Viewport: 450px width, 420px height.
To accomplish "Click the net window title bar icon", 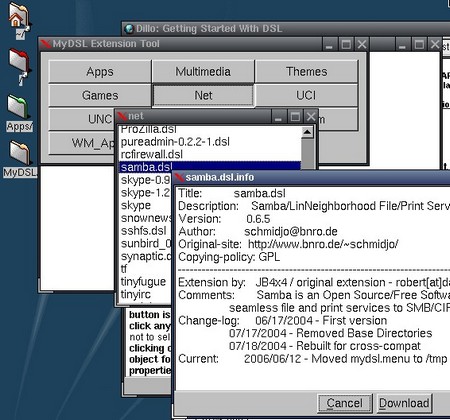I will (122, 116).
